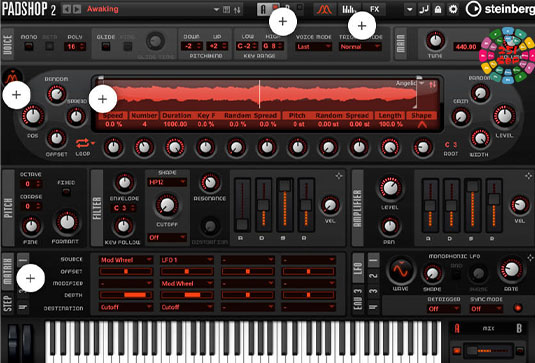Click the filter envelope Sustain slider

285,205
